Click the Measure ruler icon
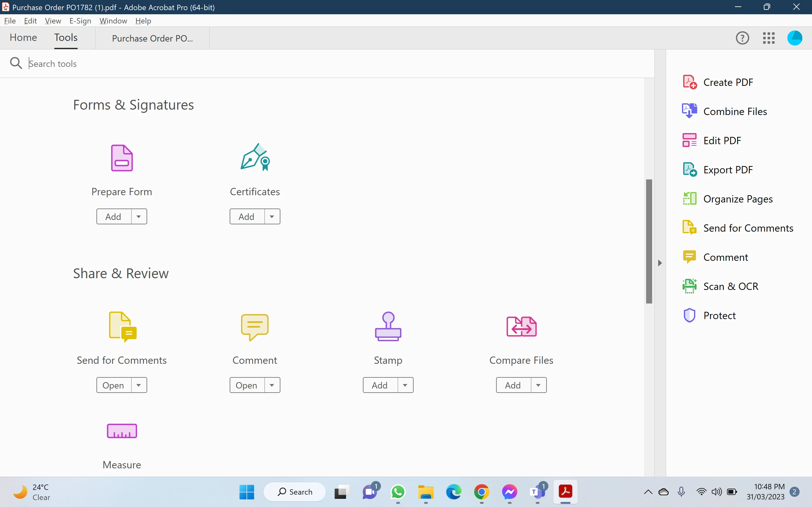The image size is (812, 507). 122,431
